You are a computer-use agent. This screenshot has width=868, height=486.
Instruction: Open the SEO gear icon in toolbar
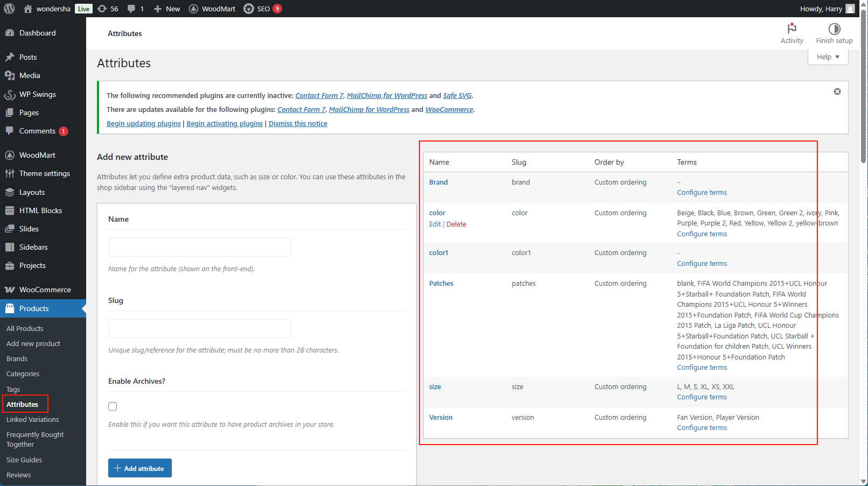pos(249,9)
